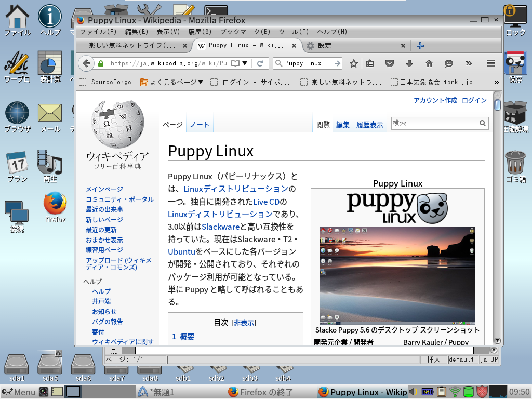The width and height of the screenshot is (532, 399).
Task: Open the ファイル(F) menu
Action: coord(98,32)
